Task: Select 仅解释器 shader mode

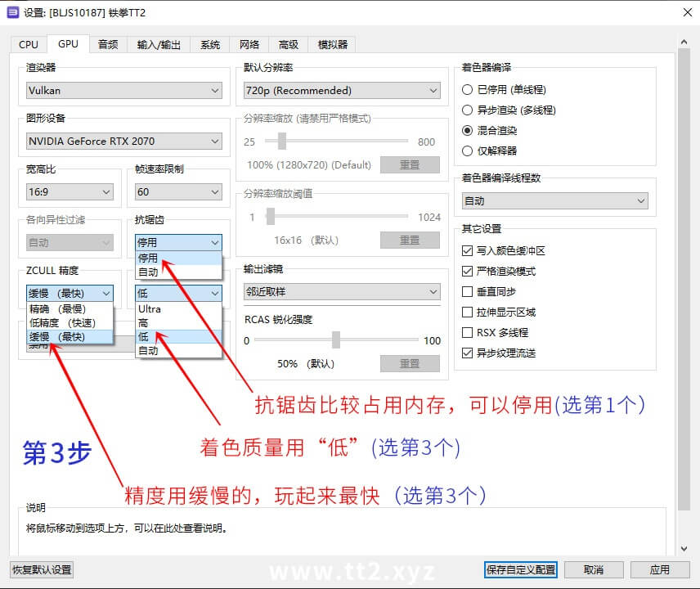Action: pyautogui.click(x=468, y=151)
